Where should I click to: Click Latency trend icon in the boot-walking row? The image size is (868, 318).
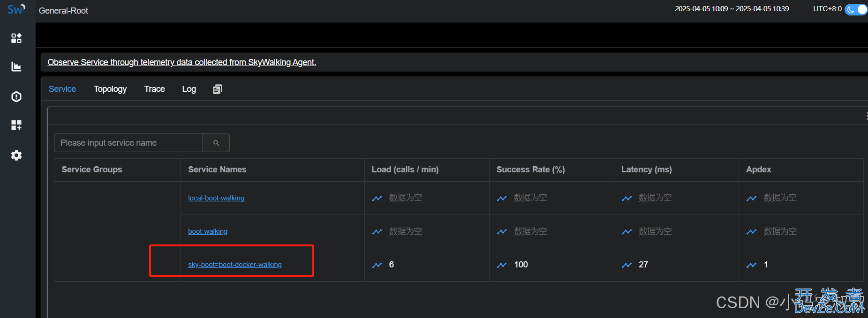coord(626,231)
